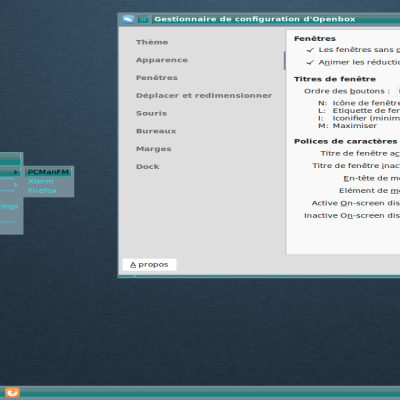Viewport: 400px width, 400px height.
Task: Go to the Souris section
Action: [x=151, y=113]
